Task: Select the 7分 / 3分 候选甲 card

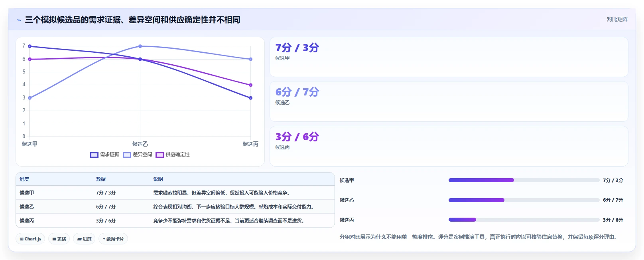Action: coord(449,57)
